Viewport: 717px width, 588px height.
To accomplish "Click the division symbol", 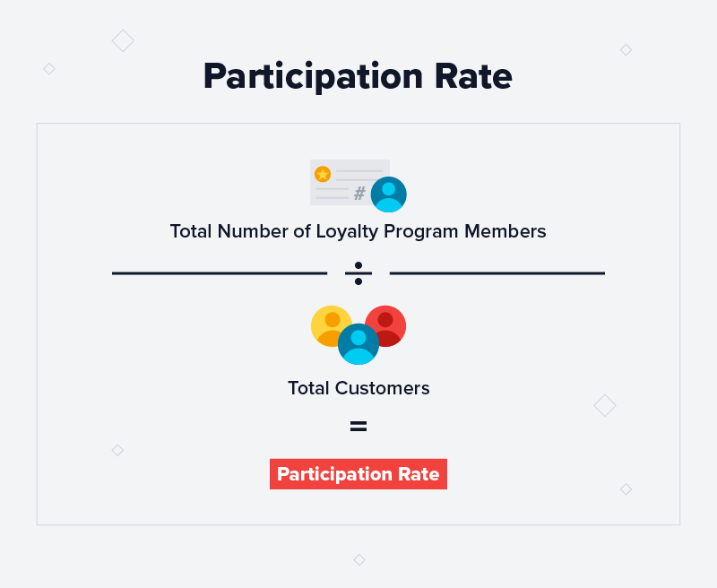I will [358, 273].
